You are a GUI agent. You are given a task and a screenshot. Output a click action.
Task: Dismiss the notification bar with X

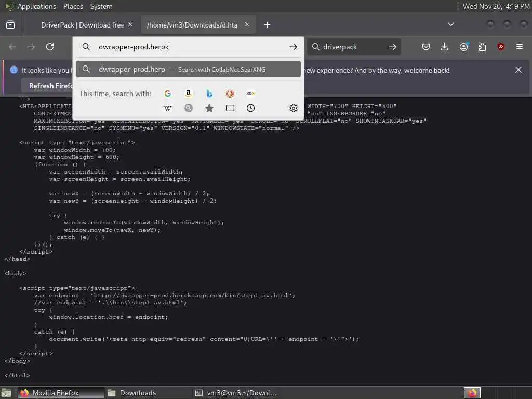[x=518, y=70]
